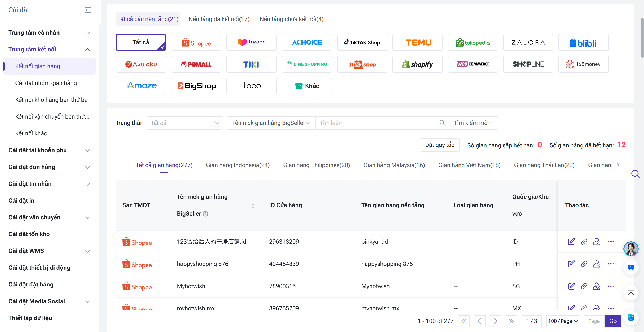
Task: Click the back-to-top arrow icon
Action: pos(631,293)
